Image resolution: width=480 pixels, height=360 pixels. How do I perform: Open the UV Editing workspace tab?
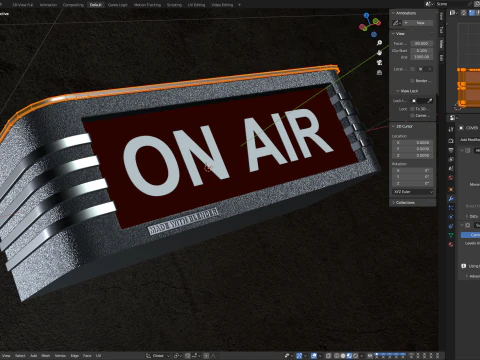click(196, 5)
